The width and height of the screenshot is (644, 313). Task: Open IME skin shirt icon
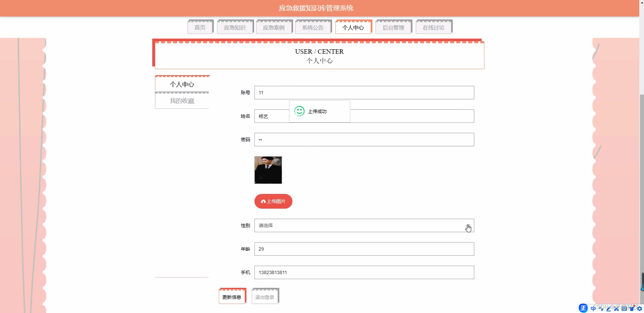pos(632,309)
